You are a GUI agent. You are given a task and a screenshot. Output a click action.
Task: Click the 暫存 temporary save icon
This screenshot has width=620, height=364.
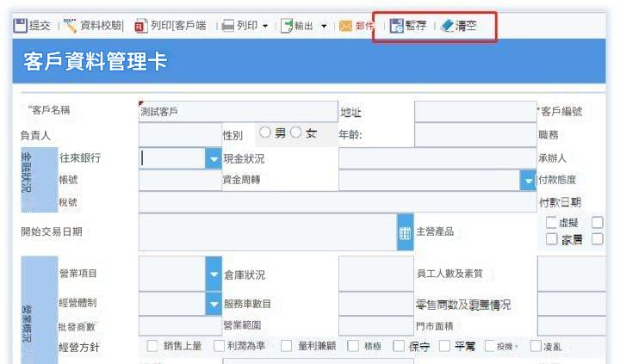click(396, 26)
